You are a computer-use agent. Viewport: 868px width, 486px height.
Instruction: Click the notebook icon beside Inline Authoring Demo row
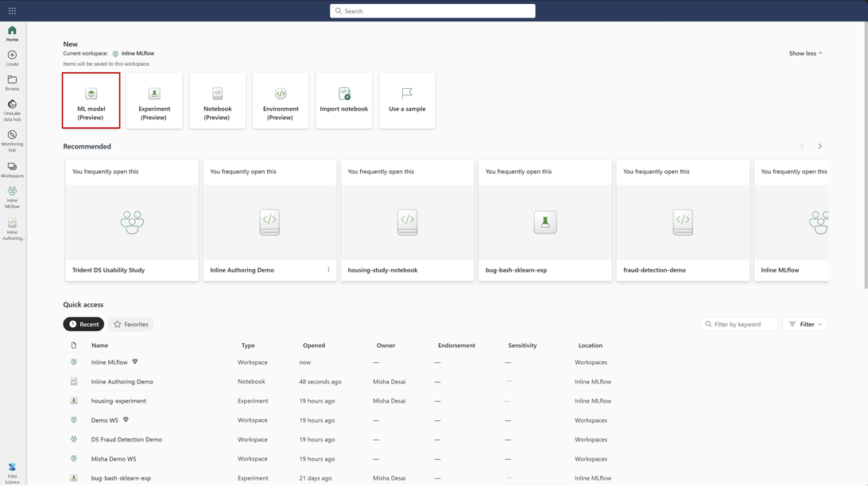[74, 381]
